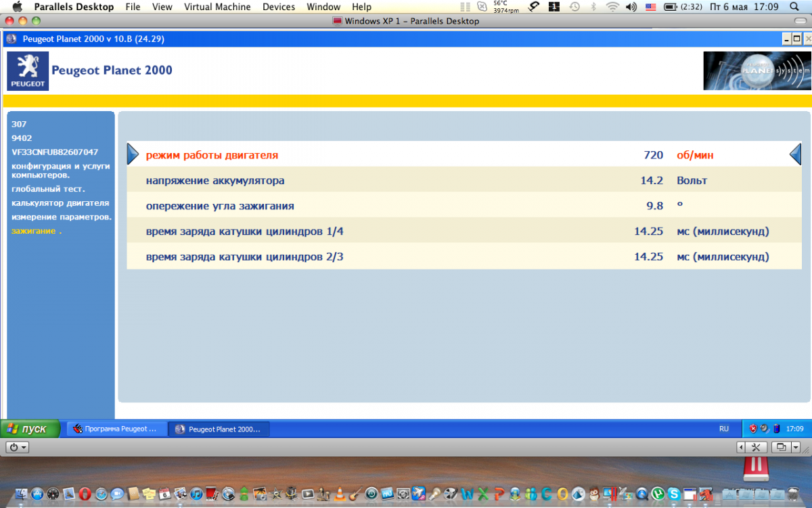Click the right blue arrow on engine speed row
Viewport: 812px width, 508px height.
[x=796, y=154]
